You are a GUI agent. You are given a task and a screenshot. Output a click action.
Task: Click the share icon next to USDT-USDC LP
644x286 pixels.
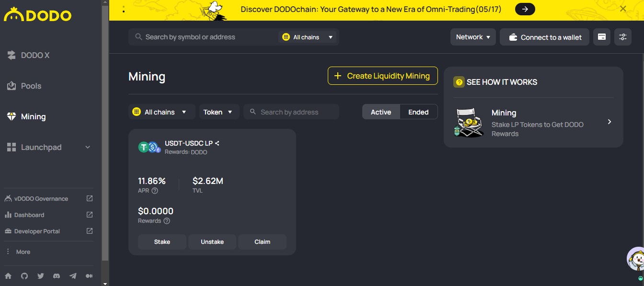click(217, 143)
